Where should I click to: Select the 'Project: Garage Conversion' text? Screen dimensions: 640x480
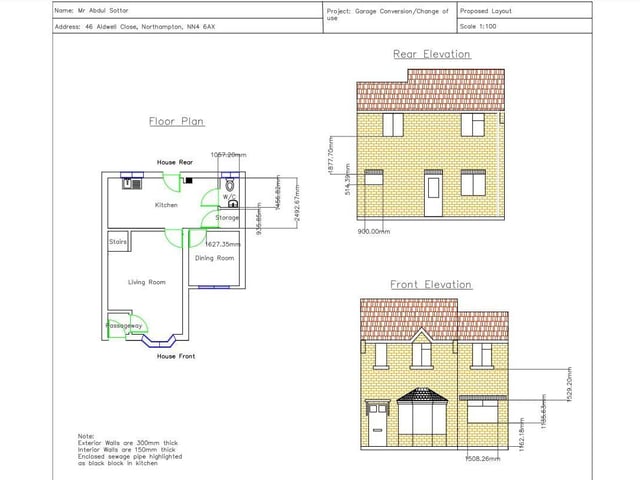point(387,14)
